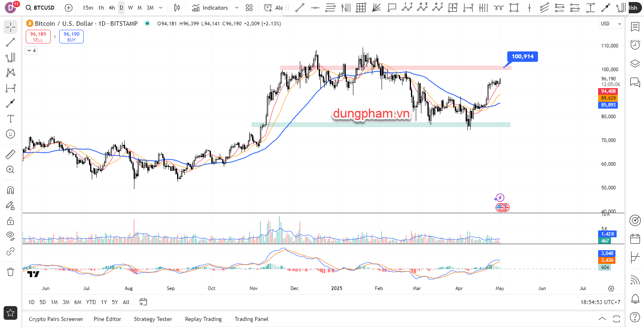644x327 pixels.
Task: Collapse the indicator legend showing 4
Action: [31, 51]
